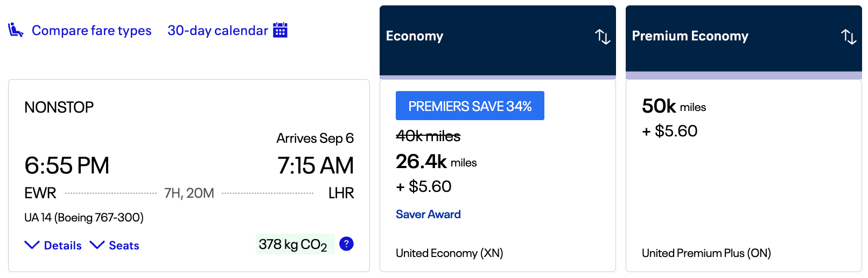The width and height of the screenshot is (868, 278).
Task: Click the United Premium Plus (ON) fare label
Action: 706,253
